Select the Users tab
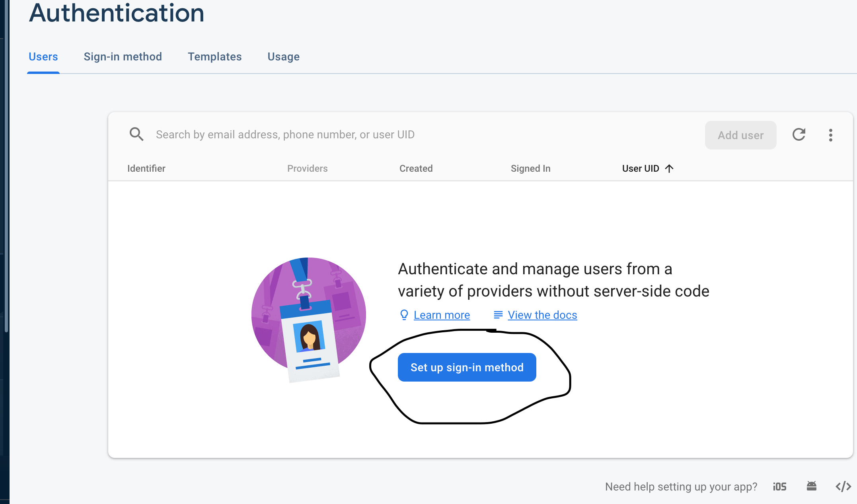Image resolution: width=857 pixels, height=504 pixels. coord(43,57)
